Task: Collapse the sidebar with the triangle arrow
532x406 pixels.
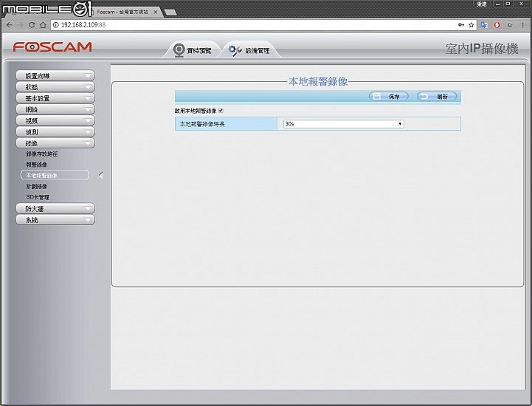Action: pyautogui.click(x=101, y=175)
